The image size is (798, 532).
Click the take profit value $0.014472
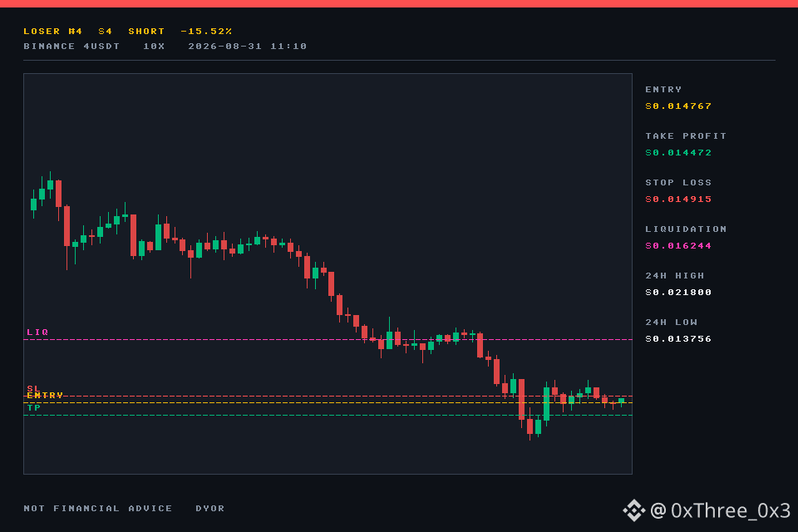[x=678, y=153]
